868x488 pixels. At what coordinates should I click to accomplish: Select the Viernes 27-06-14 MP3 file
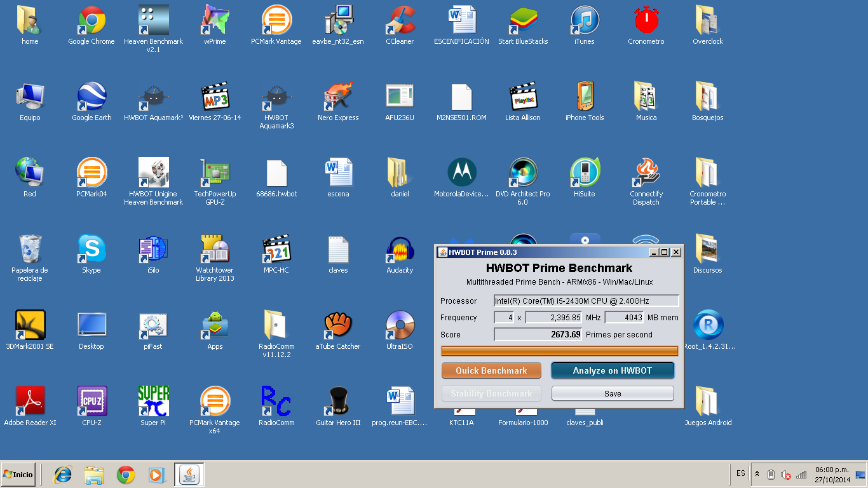click(x=215, y=102)
